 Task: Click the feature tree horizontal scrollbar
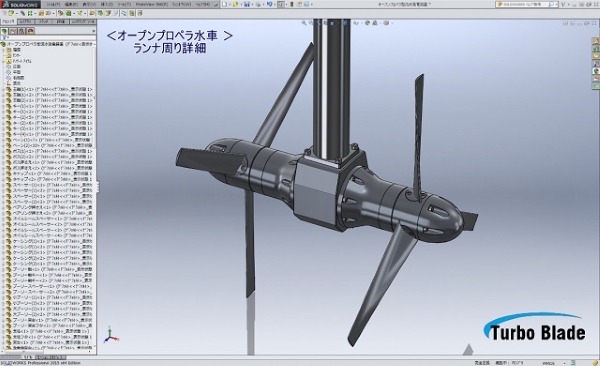coord(46,351)
